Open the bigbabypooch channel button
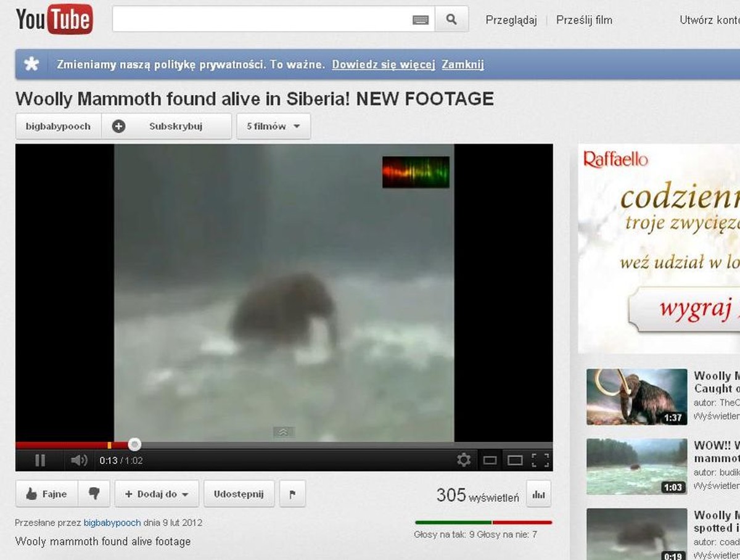The height and width of the screenshot is (560, 740). 58,126
